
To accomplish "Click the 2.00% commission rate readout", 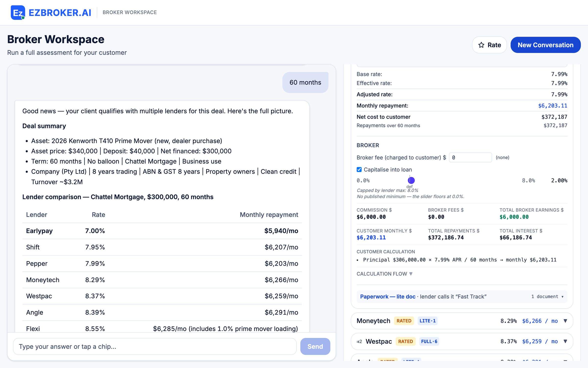I will coord(559,181).
